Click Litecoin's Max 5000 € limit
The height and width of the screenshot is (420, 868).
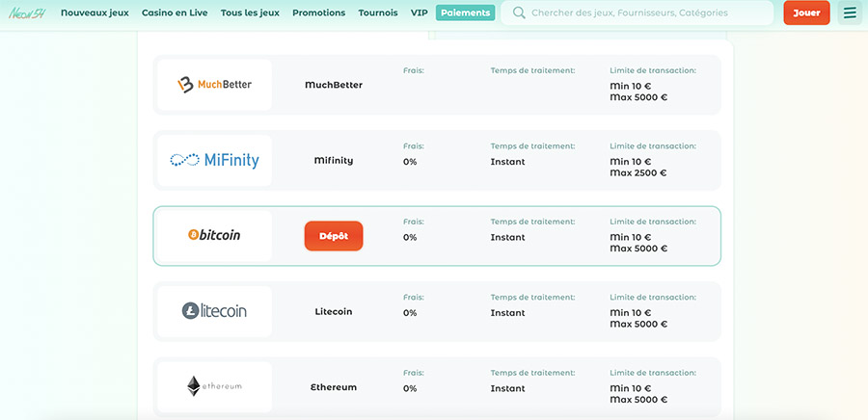tap(638, 324)
